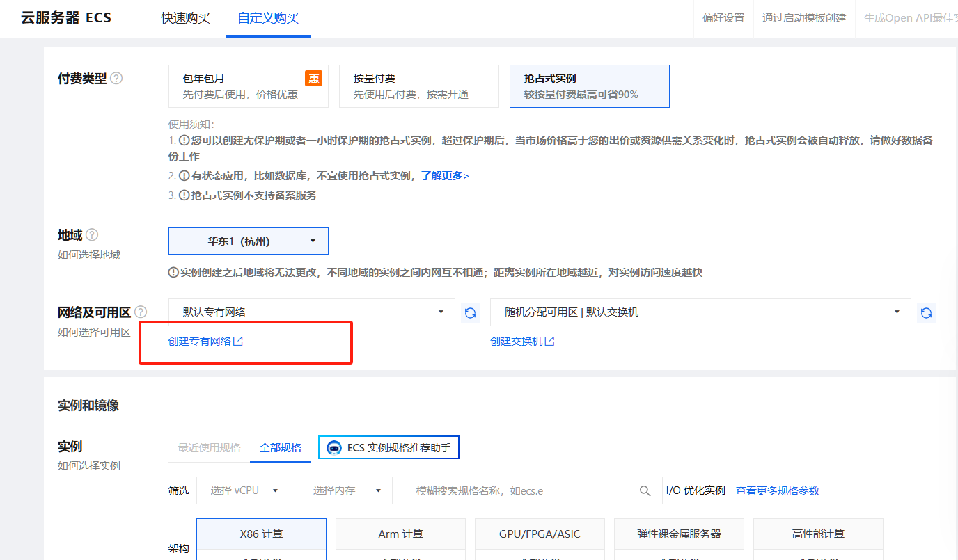The image size is (958, 560).
Task: Refresh the 默认专有网络 VPC list
Action: pos(471,313)
